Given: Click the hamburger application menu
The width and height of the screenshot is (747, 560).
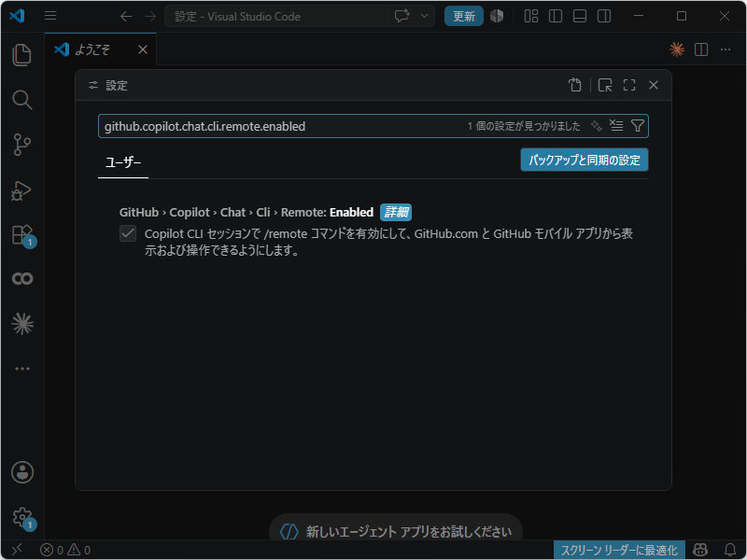Looking at the screenshot, I should pos(50,16).
